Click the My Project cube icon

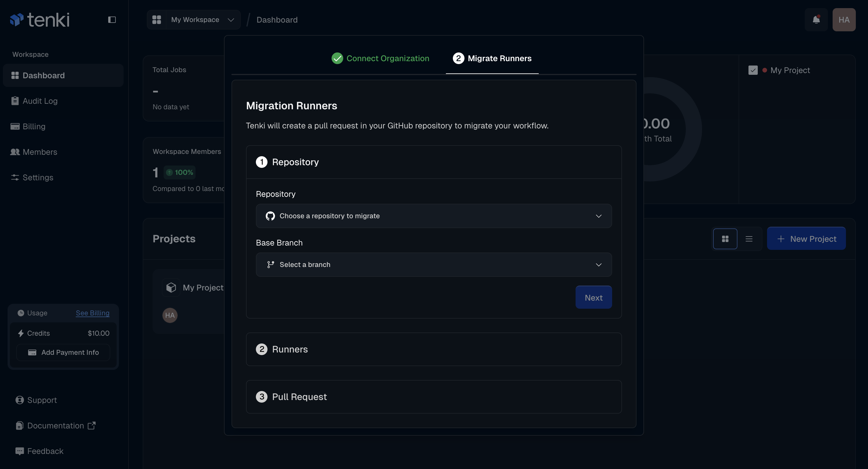(x=171, y=287)
